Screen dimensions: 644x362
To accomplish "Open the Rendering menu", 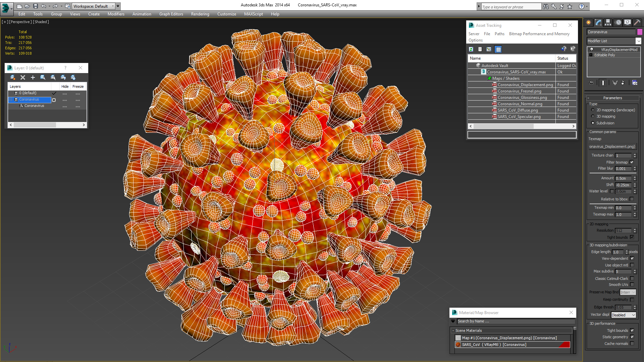I will (200, 14).
